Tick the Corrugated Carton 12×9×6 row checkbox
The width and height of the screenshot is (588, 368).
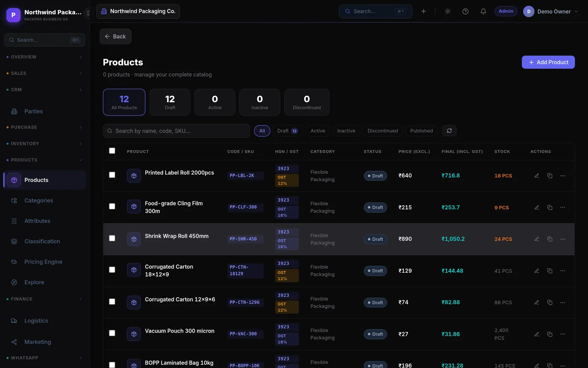point(112,302)
